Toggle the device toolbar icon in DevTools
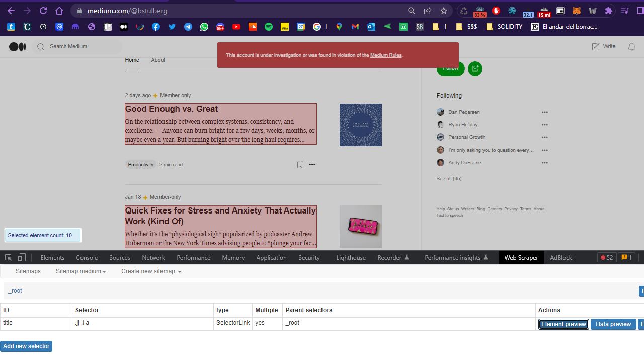 pyautogui.click(x=22, y=257)
